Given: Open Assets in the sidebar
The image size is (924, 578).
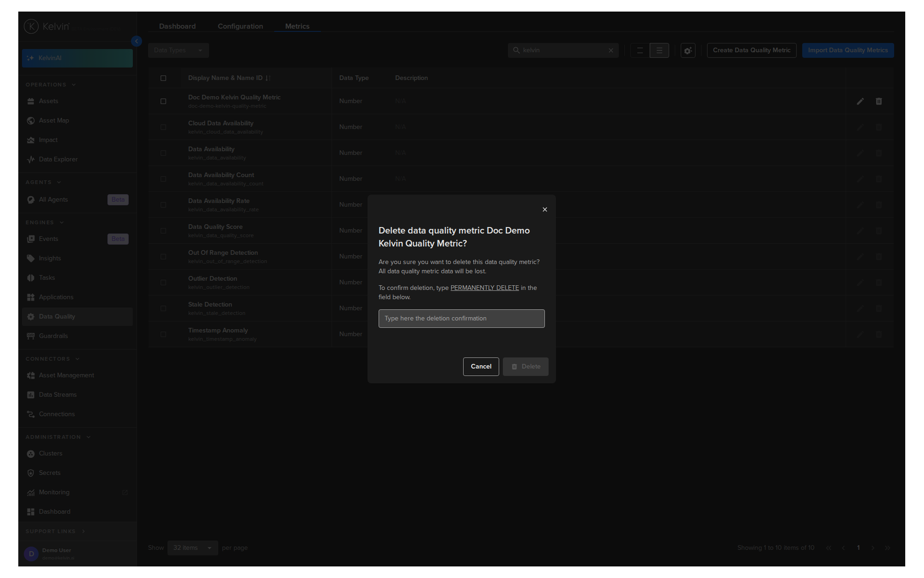Looking at the screenshot, I should point(77,101).
